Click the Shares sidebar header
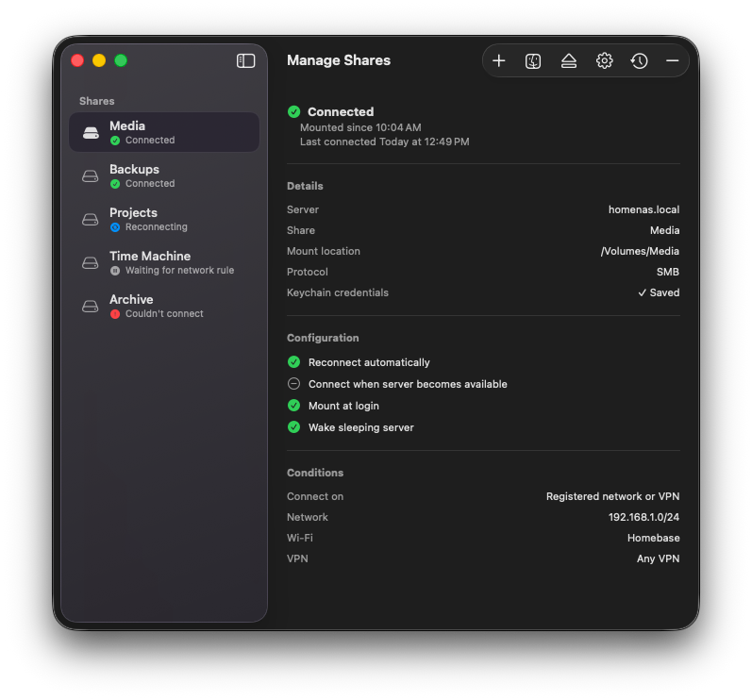Viewport: 752px width, 700px height. coord(97,101)
